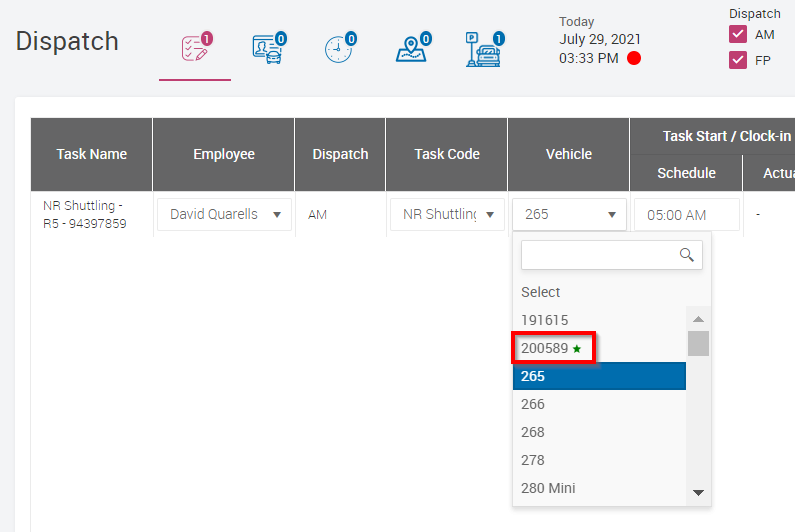
Task: Select vehicle 191615 from list
Action: (x=599, y=320)
